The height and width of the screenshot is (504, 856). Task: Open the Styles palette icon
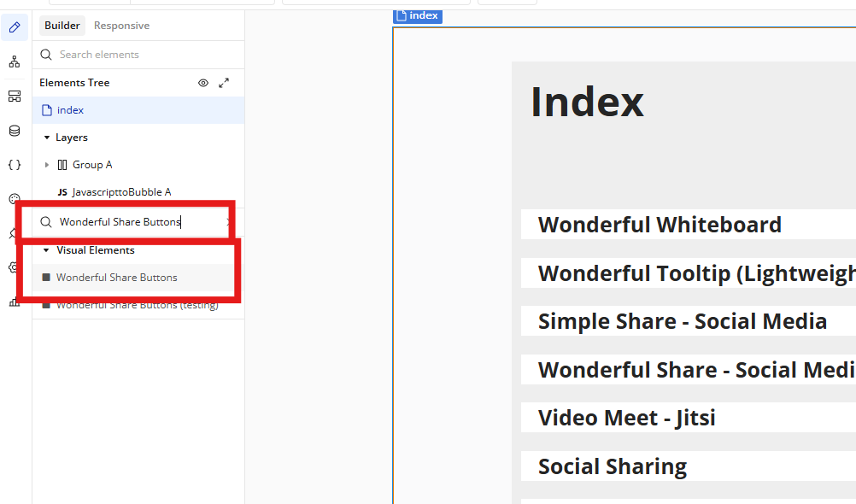(x=15, y=199)
